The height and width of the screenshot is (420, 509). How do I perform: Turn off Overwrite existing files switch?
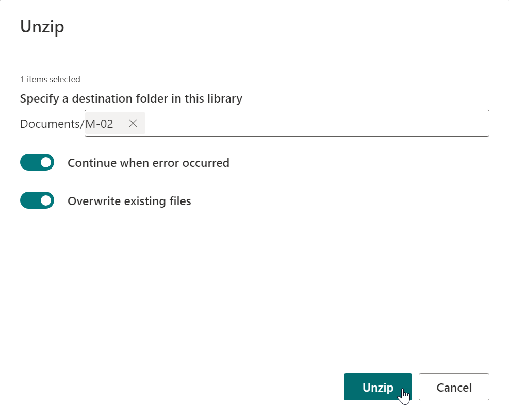tap(37, 200)
